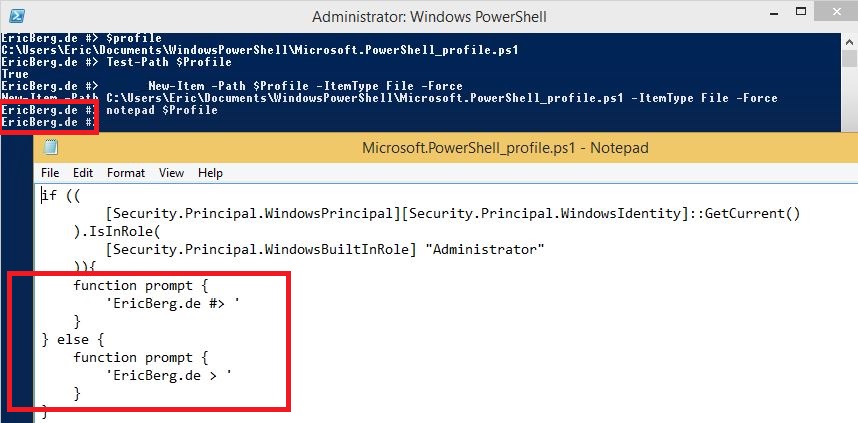Viewport: 858px width, 423px height.
Task: Click the 'EricBerg.de > ' string line
Action: [169, 375]
